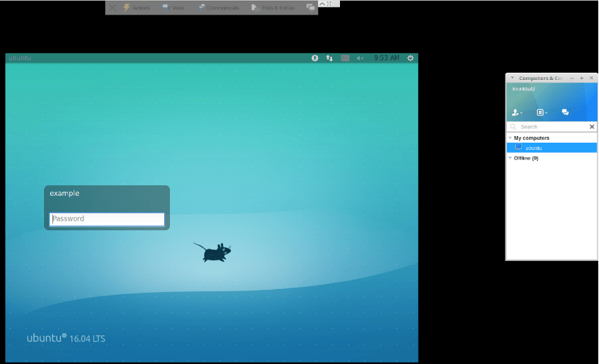
Task: Click the keyboard layout indicator
Action: pyautogui.click(x=344, y=58)
